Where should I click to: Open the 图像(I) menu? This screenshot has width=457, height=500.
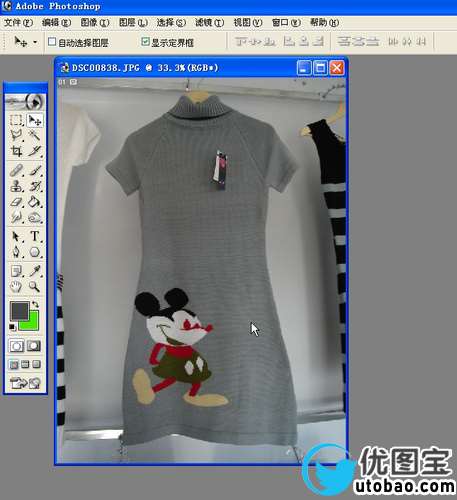95,23
